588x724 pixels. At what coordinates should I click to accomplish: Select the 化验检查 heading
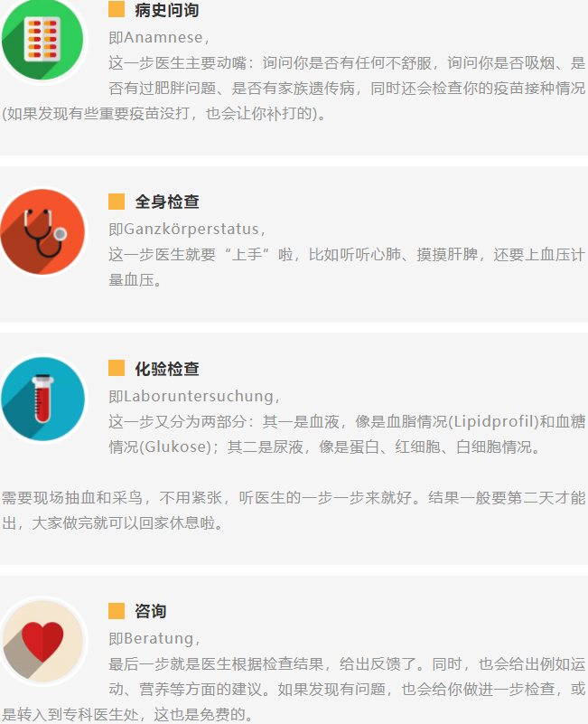coord(166,369)
